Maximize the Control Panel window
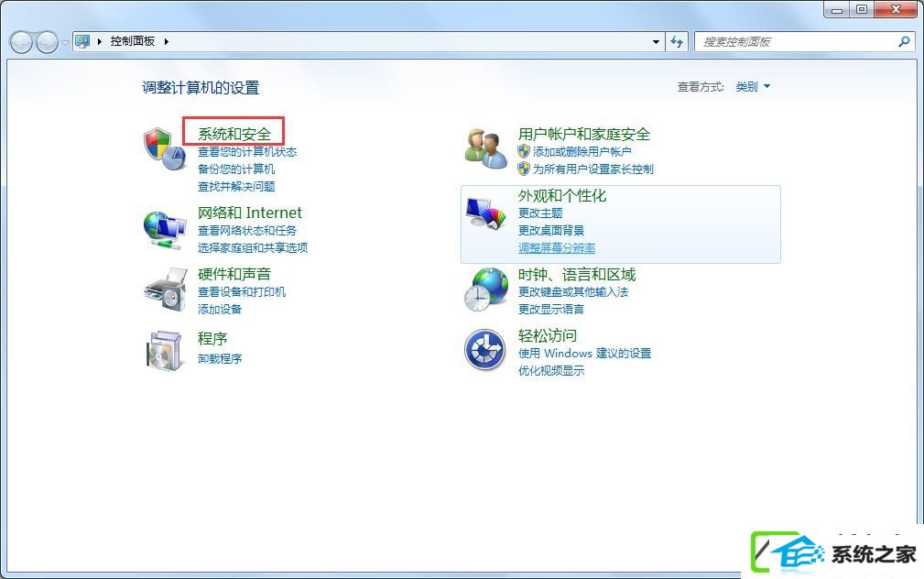Image resolution: width=924 pixels, height=579 pixels. pos(862,9)
